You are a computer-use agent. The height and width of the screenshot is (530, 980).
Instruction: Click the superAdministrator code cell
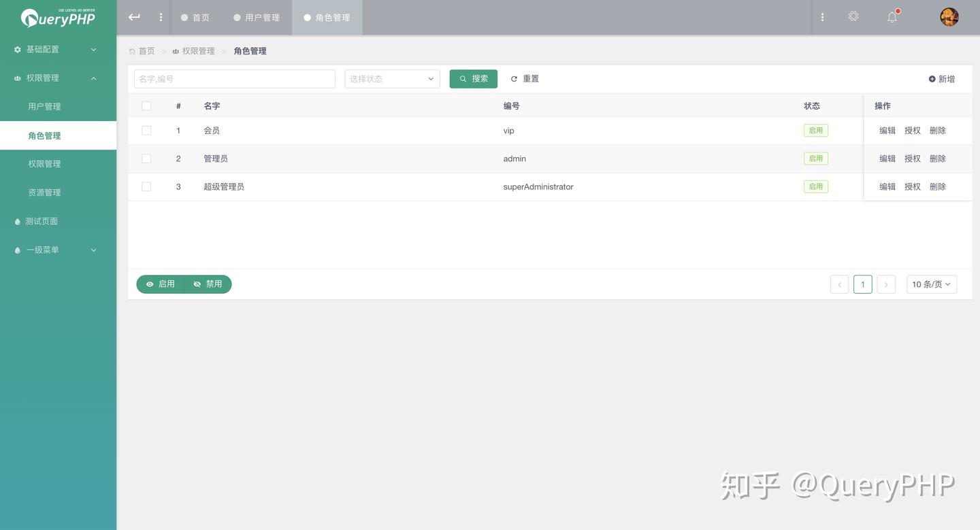tap(538, 186)
